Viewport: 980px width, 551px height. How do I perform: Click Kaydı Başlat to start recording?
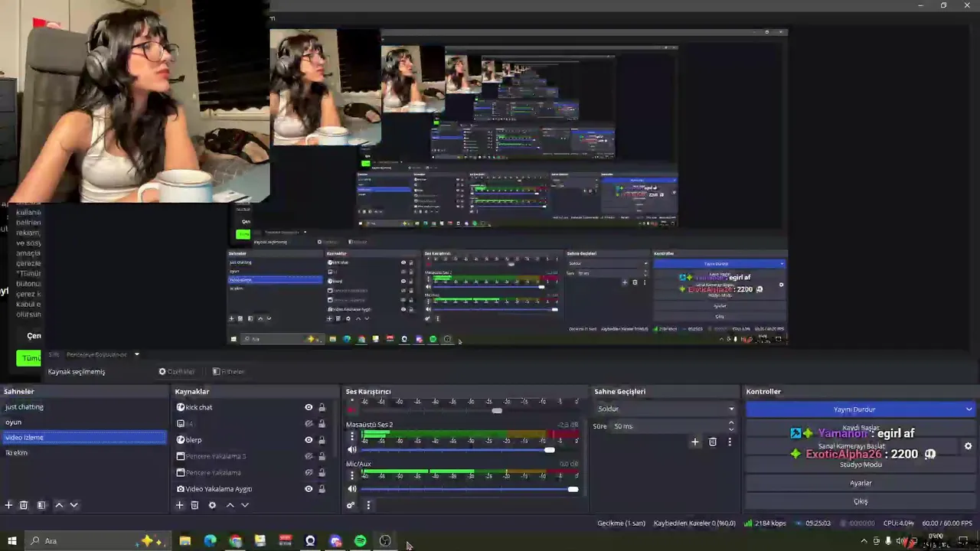pos(861,428)
